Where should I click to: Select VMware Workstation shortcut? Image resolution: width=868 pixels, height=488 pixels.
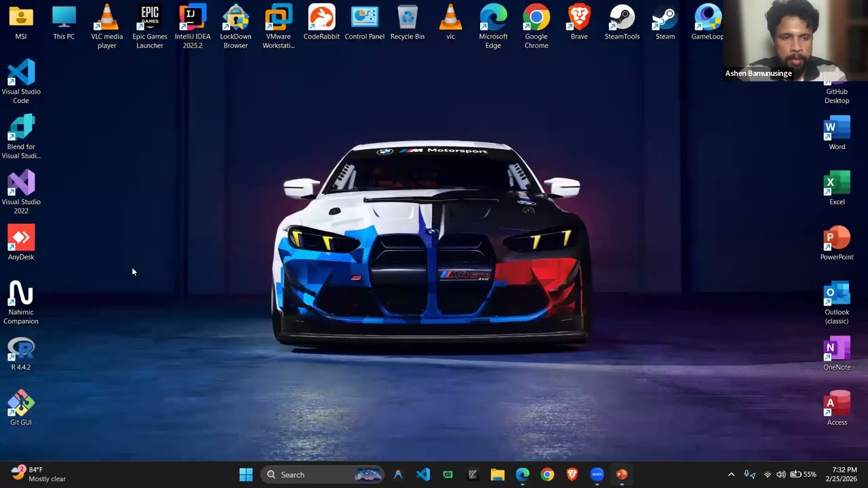(x=279, y=27)
